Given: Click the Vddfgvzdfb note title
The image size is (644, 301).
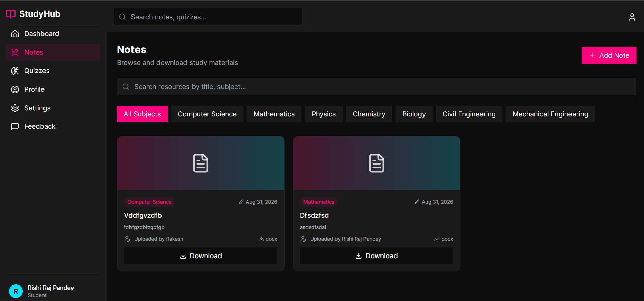Looking at the screenshot, I should coord(143,215).
